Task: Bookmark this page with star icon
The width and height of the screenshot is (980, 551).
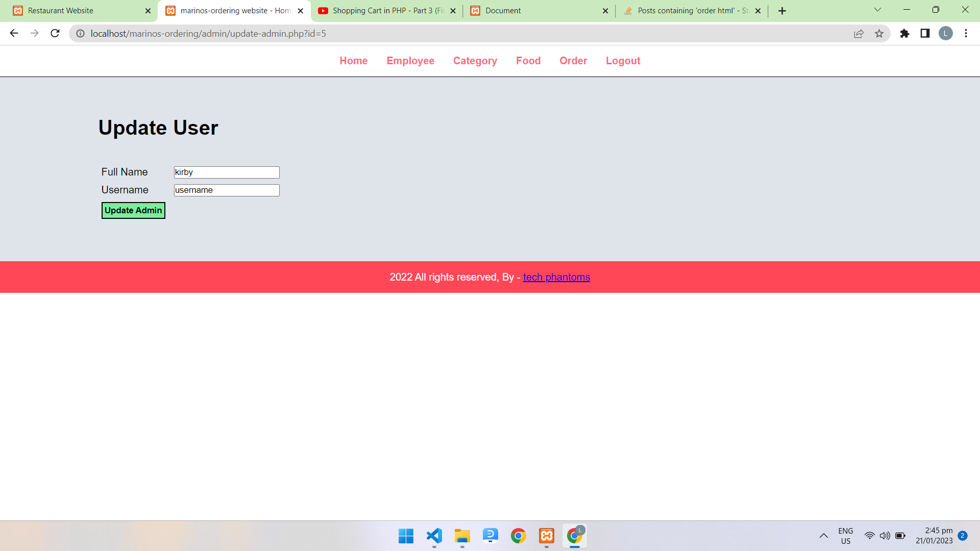Action: pos(879,34)
